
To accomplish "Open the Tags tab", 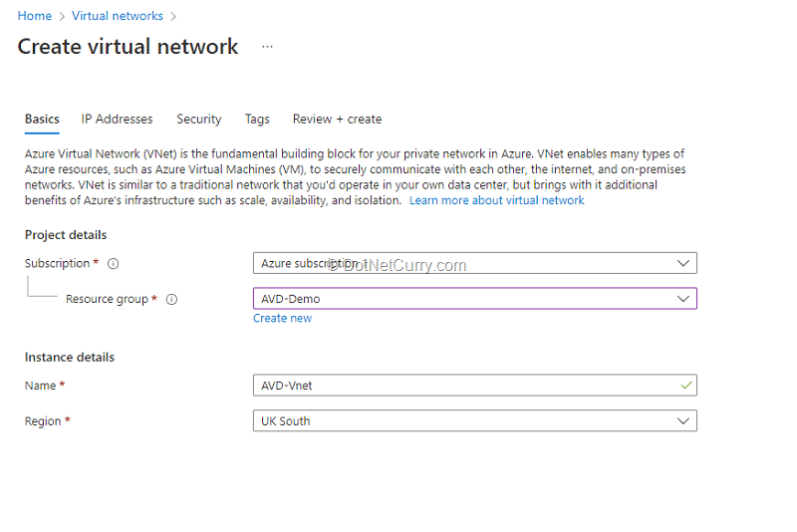I will (257, 119).
